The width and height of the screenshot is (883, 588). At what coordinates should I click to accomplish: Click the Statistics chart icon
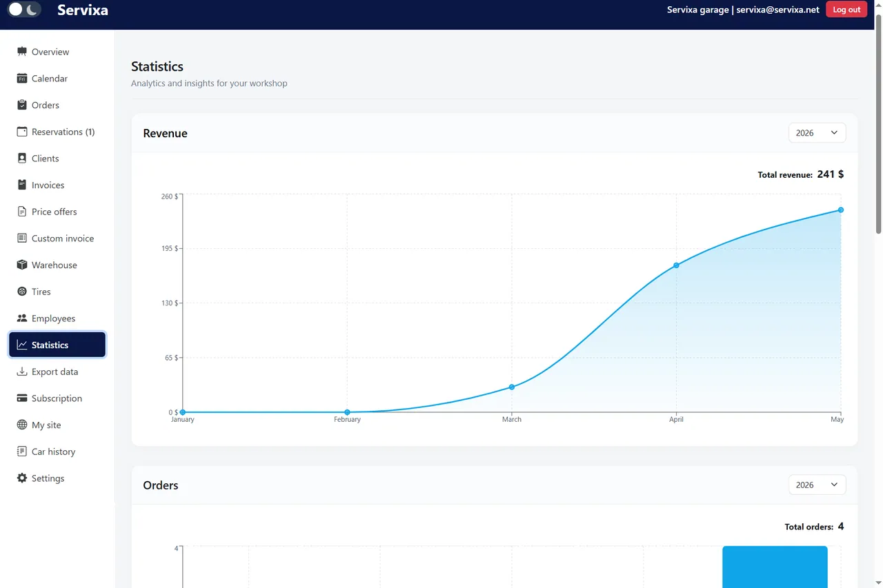(x=22, y=345)
